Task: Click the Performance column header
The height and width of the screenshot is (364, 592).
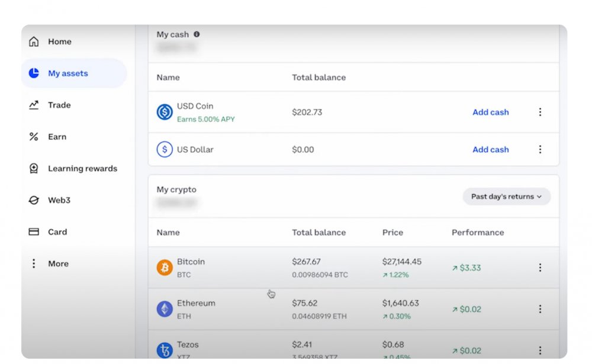Action: [478, 233]
